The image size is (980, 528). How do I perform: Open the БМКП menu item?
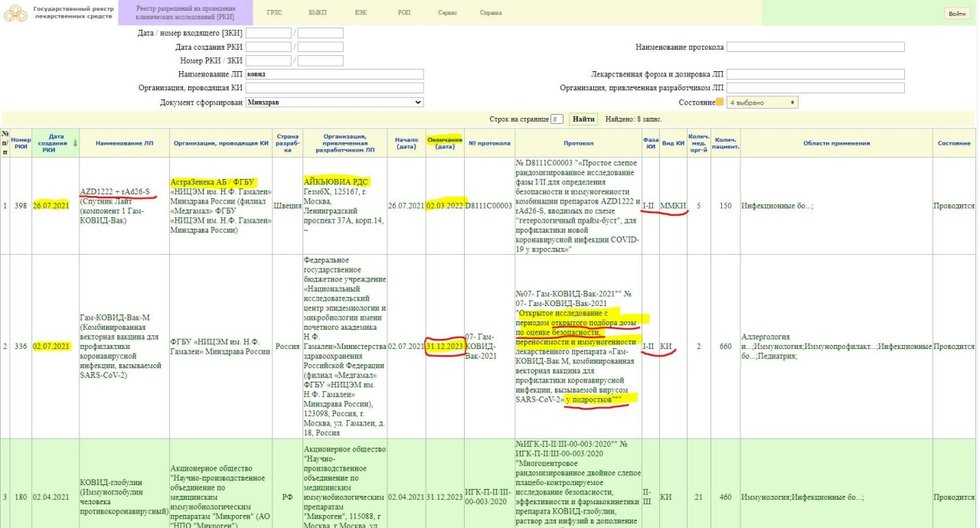coord(317,13)
